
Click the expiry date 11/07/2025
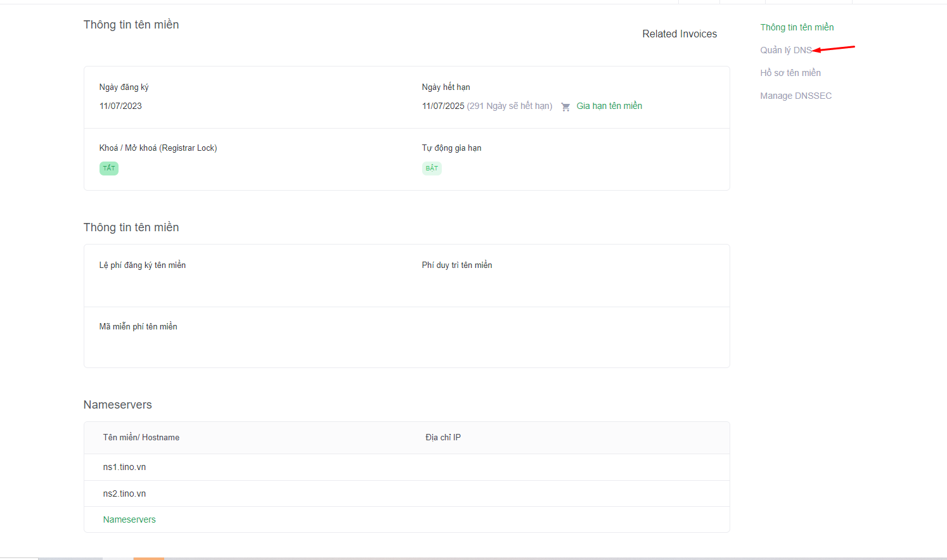pos(443,106)
